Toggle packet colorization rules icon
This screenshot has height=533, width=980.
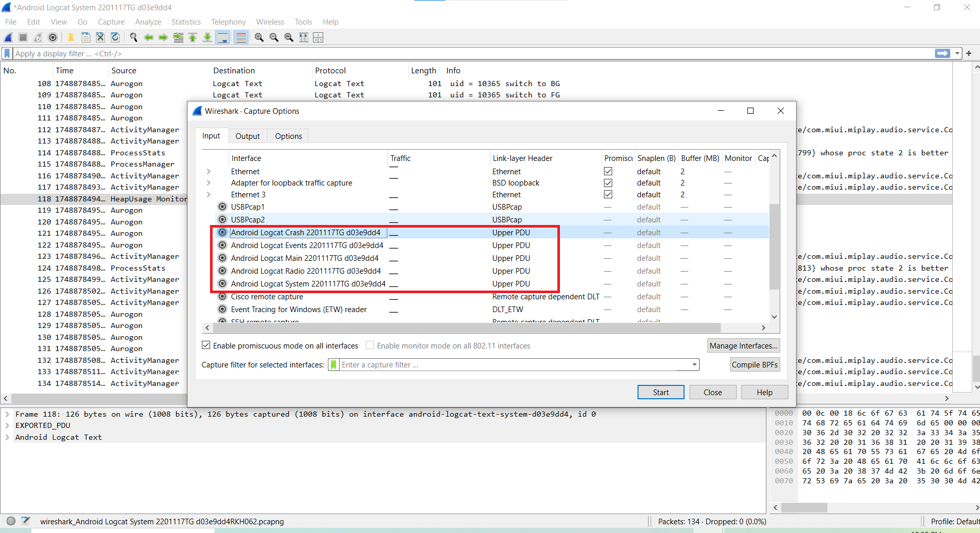pos(241,37)
